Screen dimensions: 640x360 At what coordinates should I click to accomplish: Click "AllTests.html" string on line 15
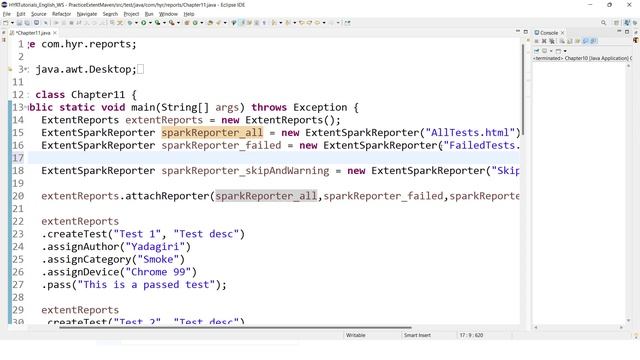(470, 133)
